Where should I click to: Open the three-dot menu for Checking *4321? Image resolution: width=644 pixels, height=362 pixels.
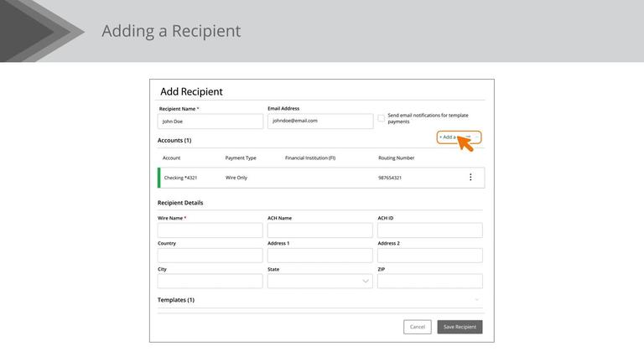coord(470,178)
